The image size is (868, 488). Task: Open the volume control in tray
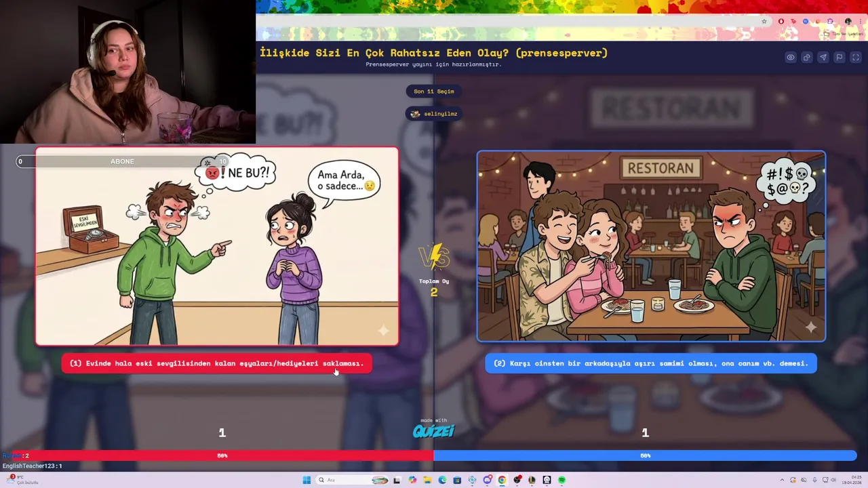click(x=833, y=480)
